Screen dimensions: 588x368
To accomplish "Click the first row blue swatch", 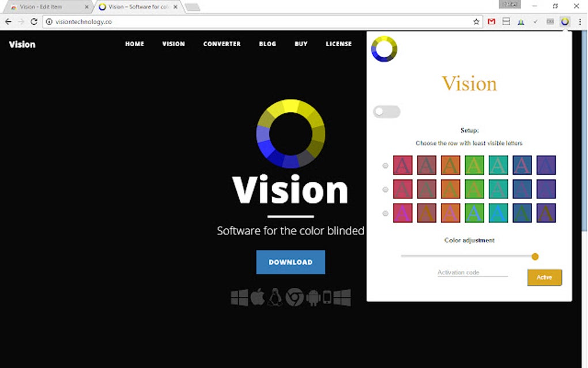I will click(522, 165).
